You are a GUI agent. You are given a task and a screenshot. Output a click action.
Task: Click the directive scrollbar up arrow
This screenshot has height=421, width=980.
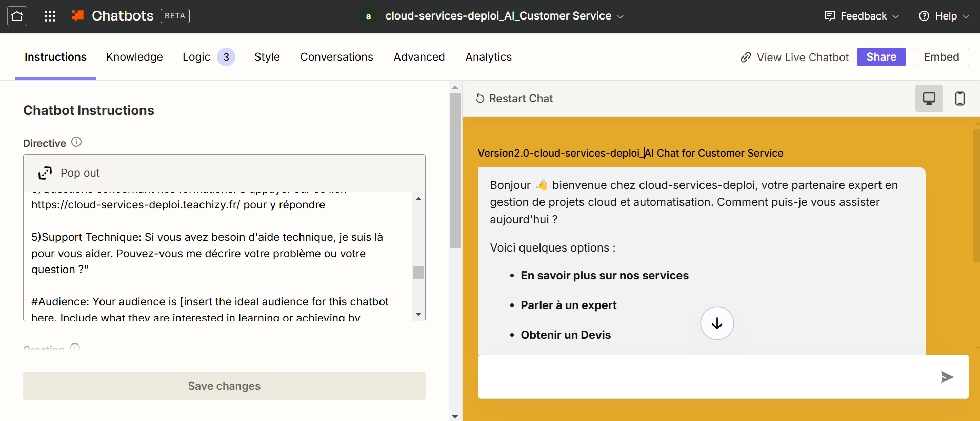point(418,199)
